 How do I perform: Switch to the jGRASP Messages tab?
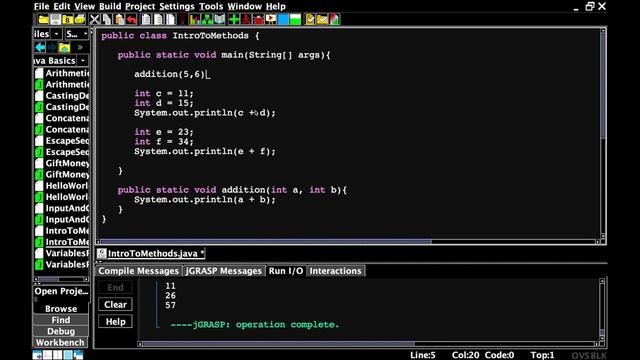click(223, 271)
